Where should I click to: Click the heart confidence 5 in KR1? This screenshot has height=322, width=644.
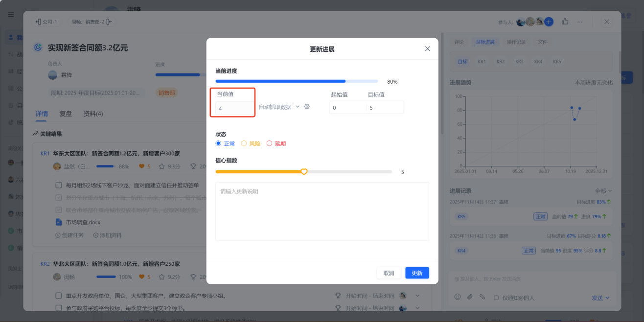click(145, 166)
